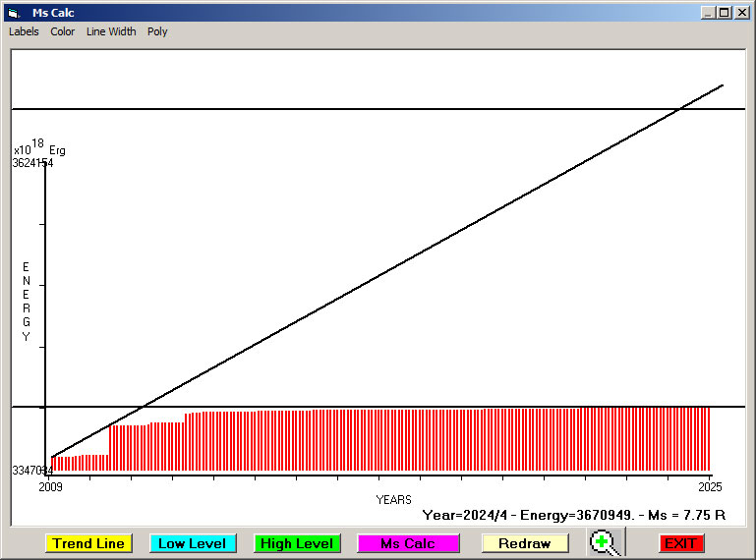Close the Ms Calc window

click(x=742, y=13)
